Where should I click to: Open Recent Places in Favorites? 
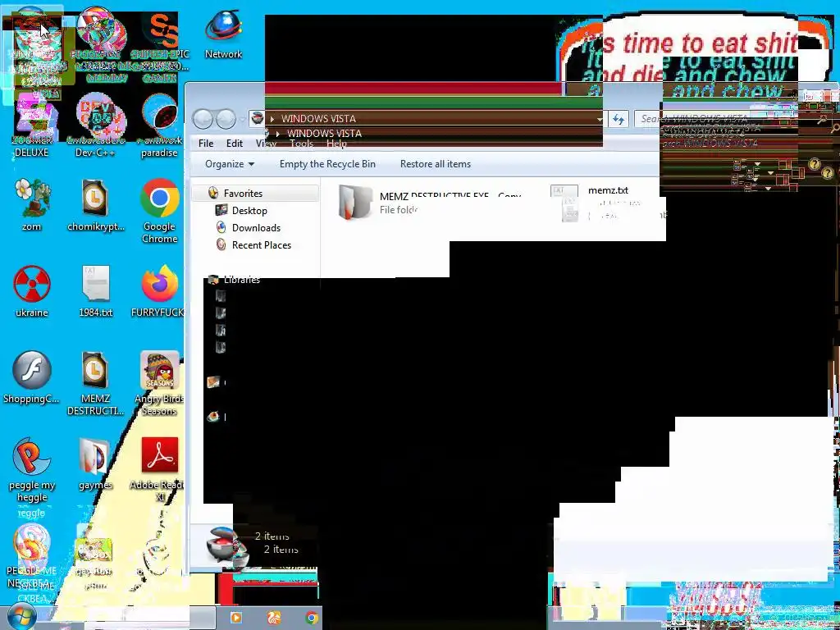(262, 244)
